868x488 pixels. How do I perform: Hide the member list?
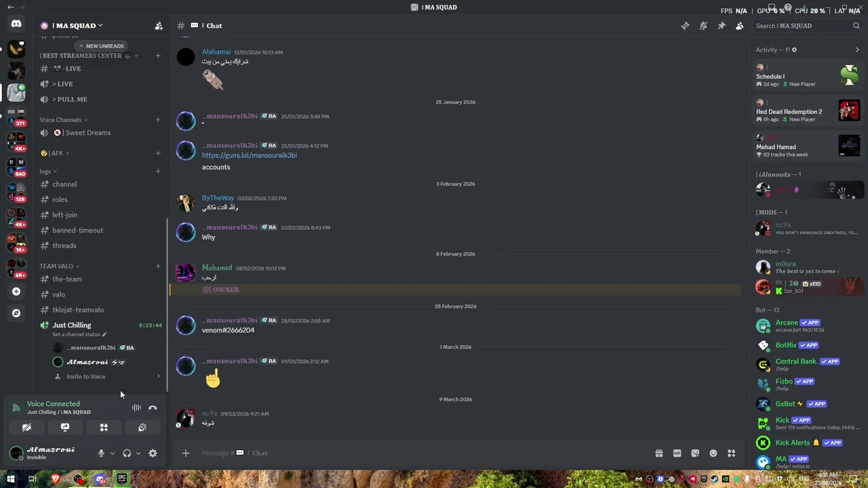click(x=739, y=26)
